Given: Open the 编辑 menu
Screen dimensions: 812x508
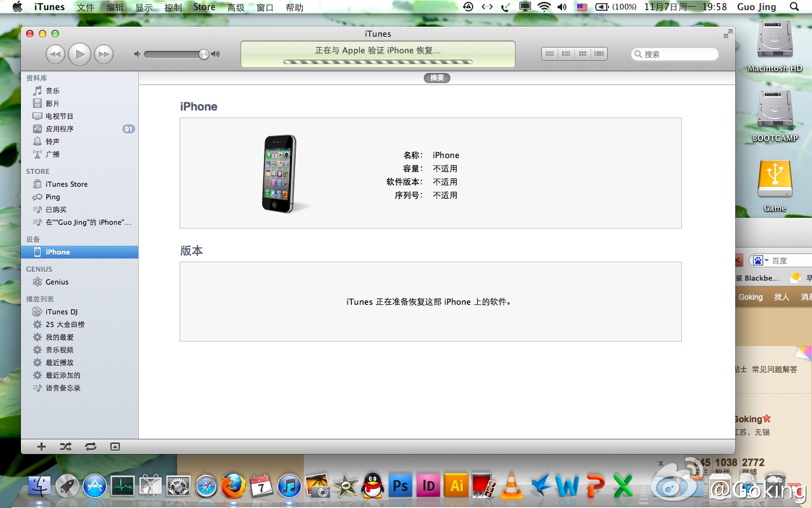Looking at the screenshot, I should coord(115,7).
